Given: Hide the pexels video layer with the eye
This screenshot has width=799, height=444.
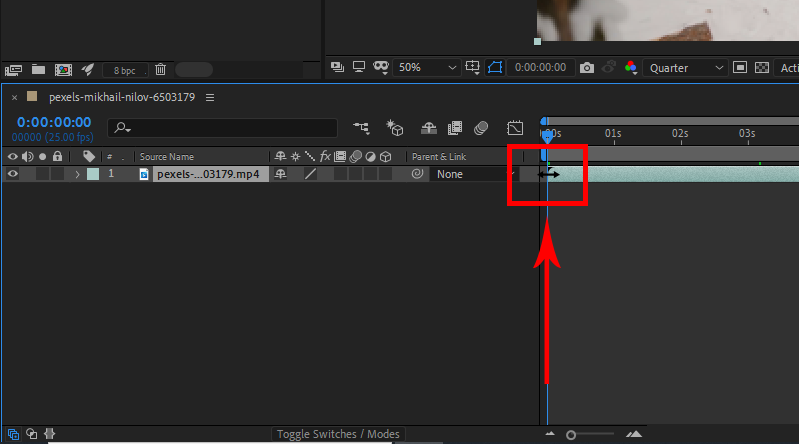Looking at the screenshot, I should pyautogui.click(x=13, y=174).
